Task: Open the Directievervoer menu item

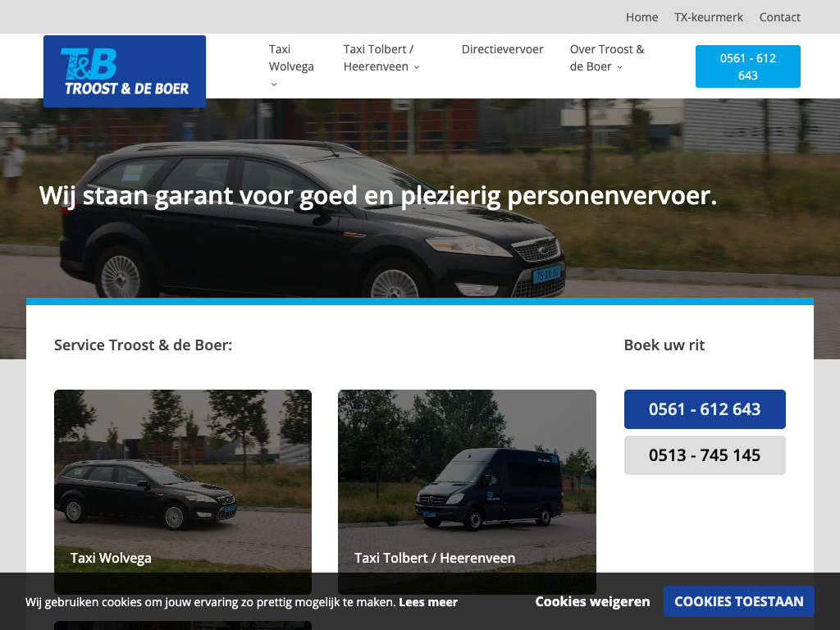Action: pyautogui.click(x=502, y=49)
